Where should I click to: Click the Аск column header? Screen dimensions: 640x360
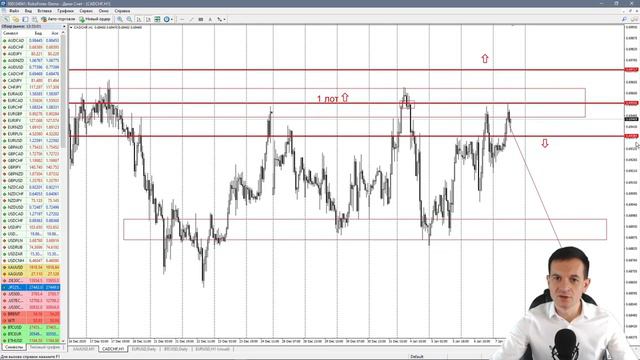[55, 33]
